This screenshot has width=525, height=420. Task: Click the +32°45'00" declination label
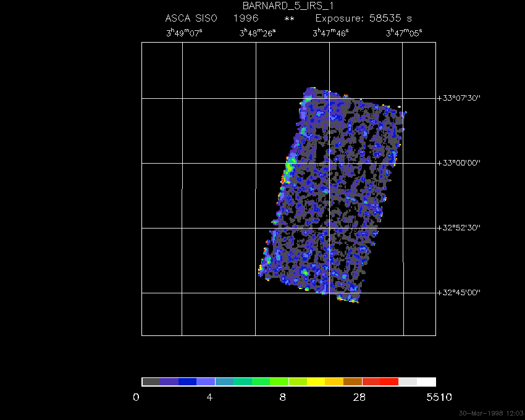[x=458, y=293]
